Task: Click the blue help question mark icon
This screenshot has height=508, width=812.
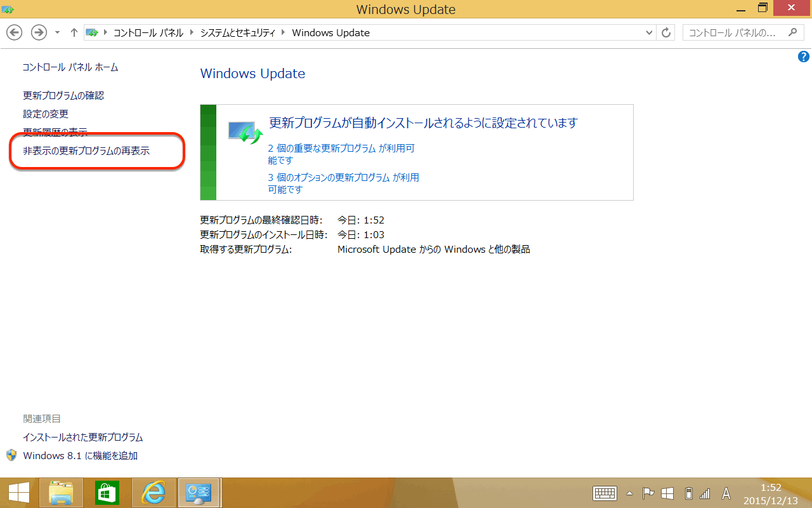Action: [x=803, y=57]
